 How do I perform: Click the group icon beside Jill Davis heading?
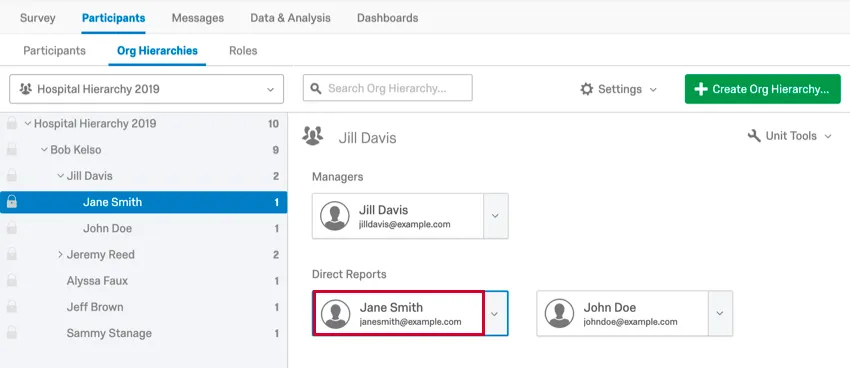click(x=313, y=135)
